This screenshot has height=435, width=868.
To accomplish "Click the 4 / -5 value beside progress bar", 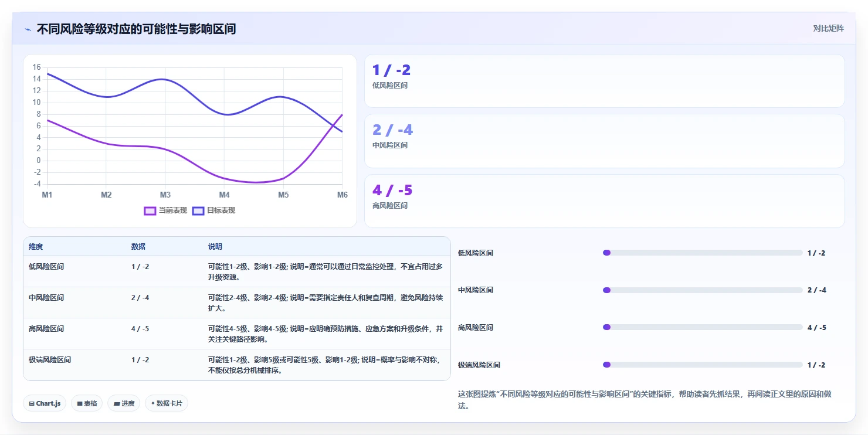I will [x=816, y=327].
